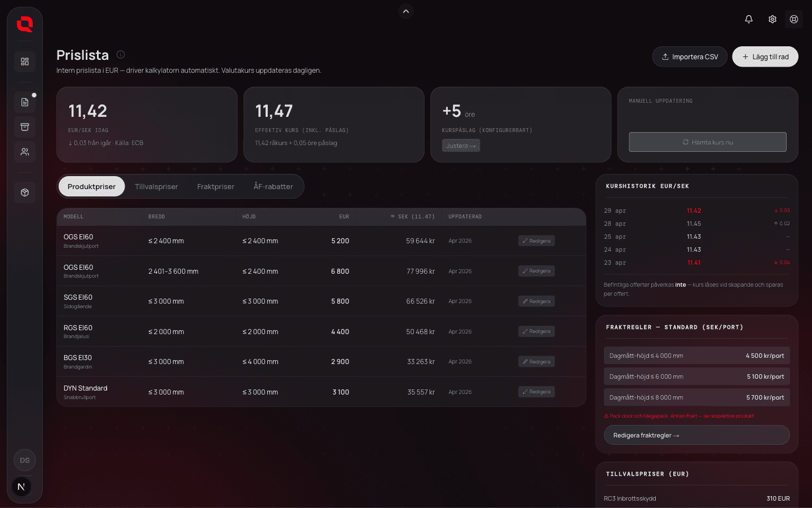Viewport: 812px width, 508px height.
Task: Click the 33 263 kr price cell
Action: 421,362
